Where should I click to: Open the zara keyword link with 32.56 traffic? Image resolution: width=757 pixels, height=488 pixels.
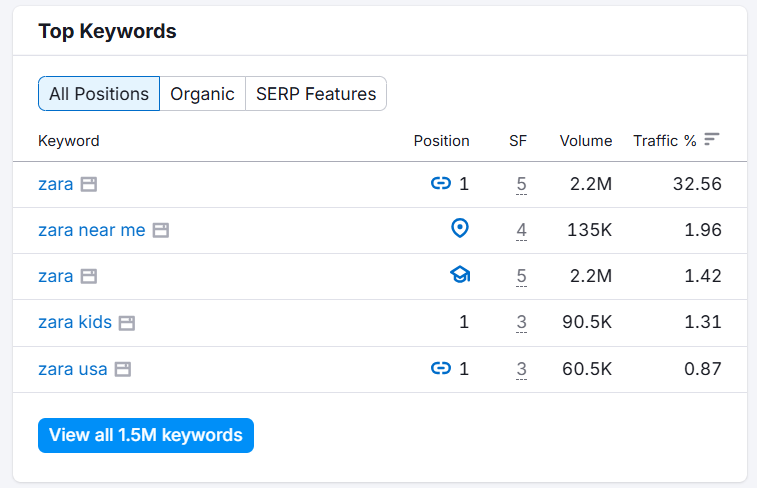tap(56, 184)
